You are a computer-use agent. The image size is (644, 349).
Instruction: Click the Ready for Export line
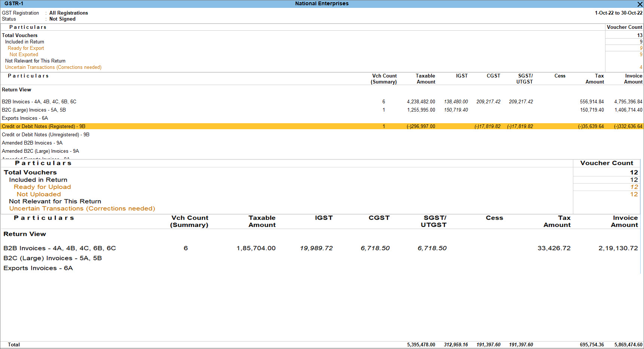[26, 48]
